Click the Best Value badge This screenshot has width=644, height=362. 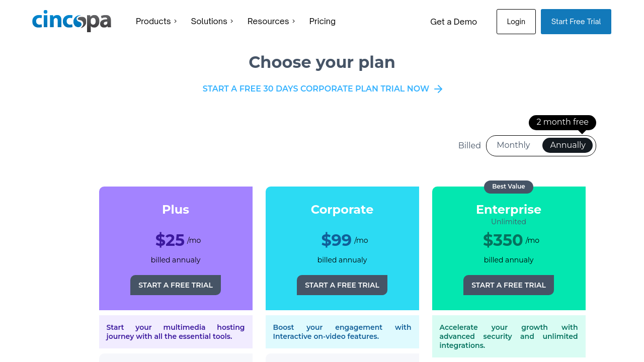tap(508, 187)
